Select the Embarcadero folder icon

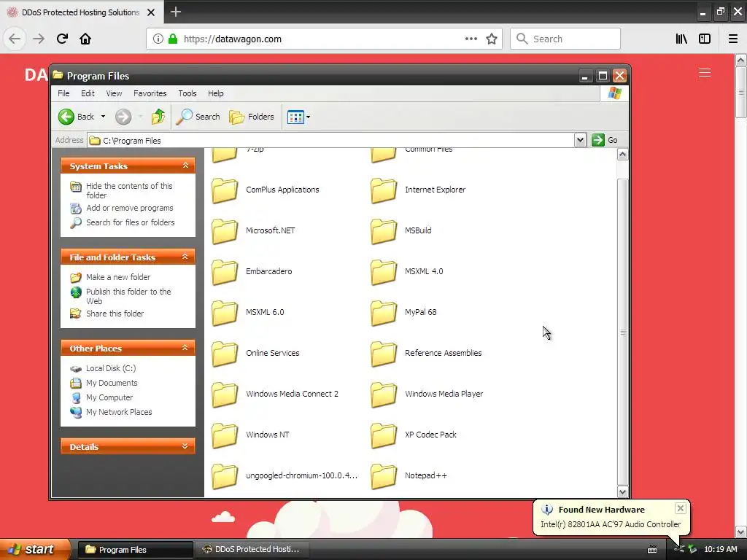(x=225, y=273)
